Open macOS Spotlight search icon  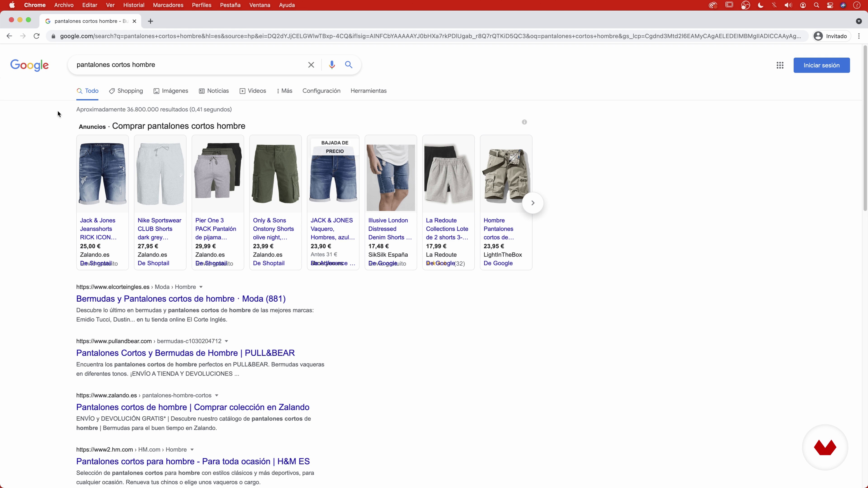pyautogui.click(x=816, y=5)
